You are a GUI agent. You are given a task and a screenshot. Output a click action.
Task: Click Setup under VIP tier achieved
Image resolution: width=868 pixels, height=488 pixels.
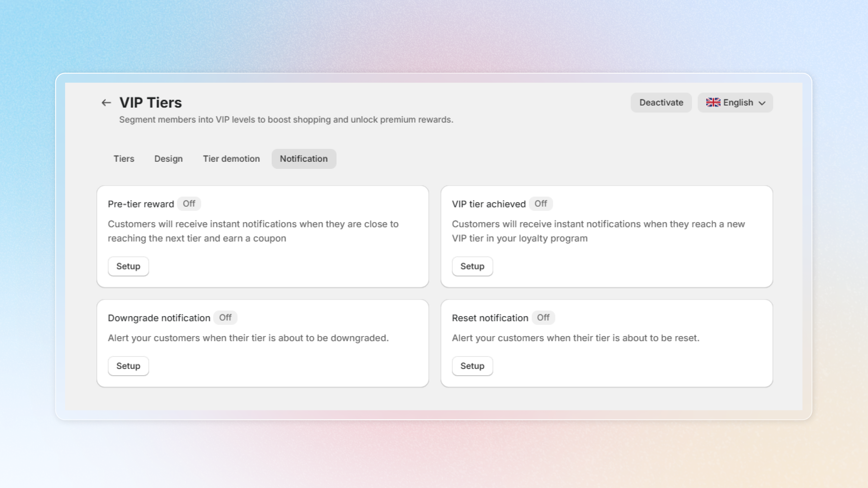[472, 266]
